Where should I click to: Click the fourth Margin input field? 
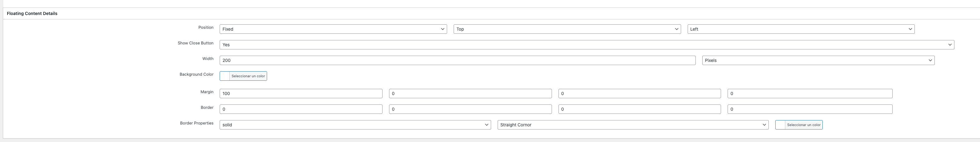click(x=810, y=94)
